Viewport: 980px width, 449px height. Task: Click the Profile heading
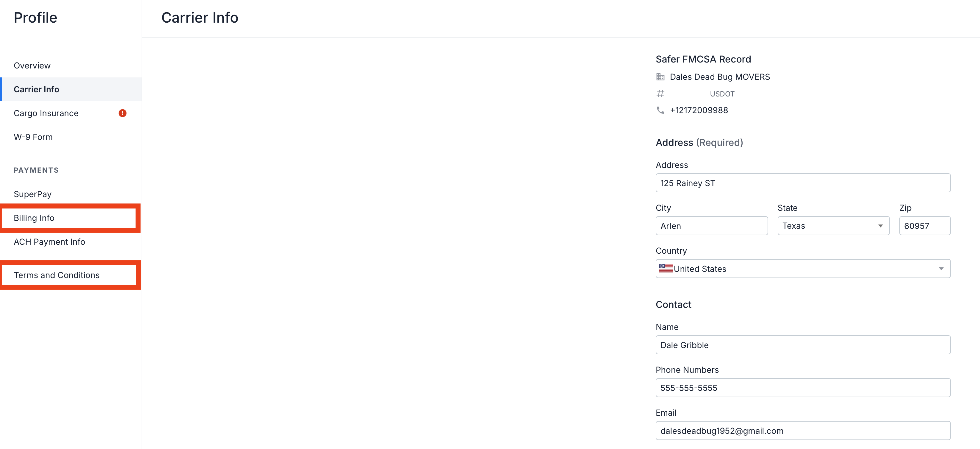[x=35, y=18]
